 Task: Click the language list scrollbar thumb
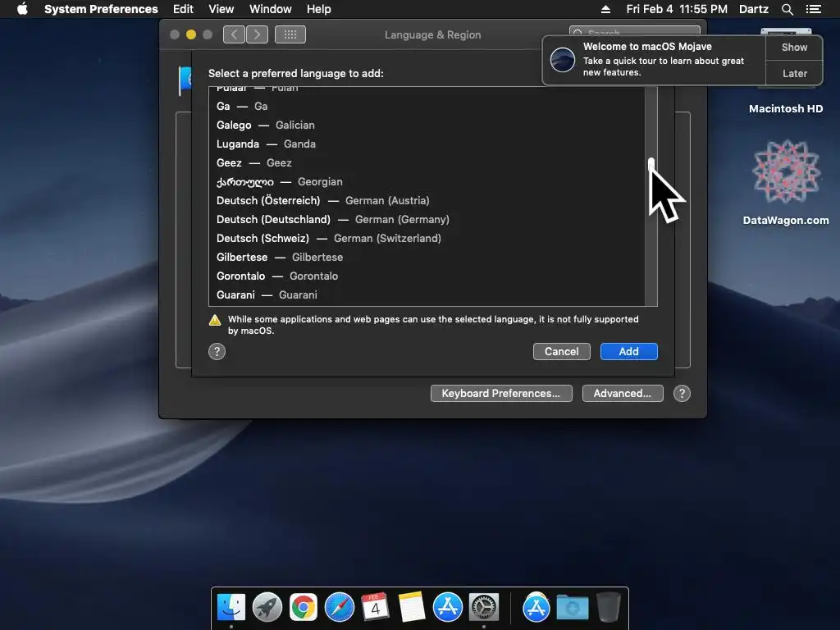[x=651, y=165]
